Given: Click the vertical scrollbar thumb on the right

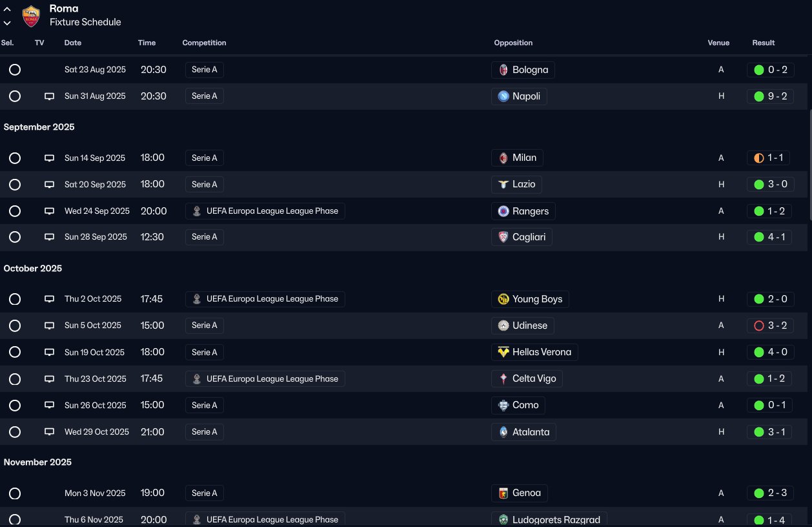Looking at the screenshot, I should tap(810, 165).
